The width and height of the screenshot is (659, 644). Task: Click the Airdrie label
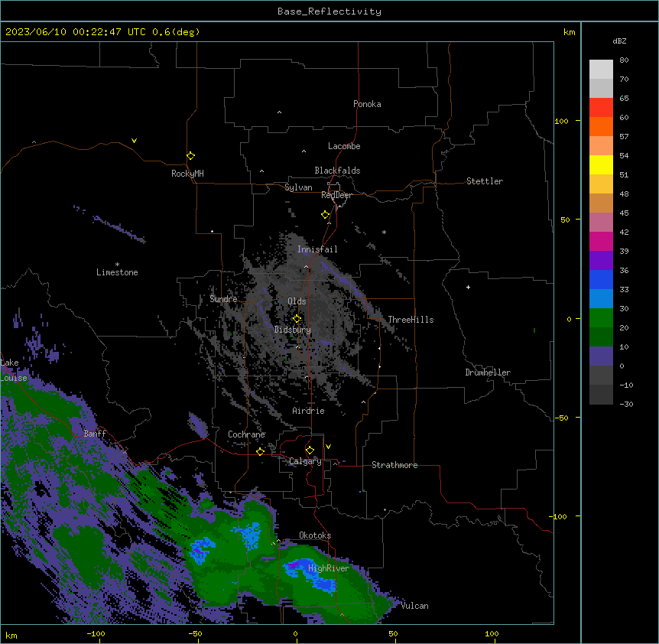(309, 411)
